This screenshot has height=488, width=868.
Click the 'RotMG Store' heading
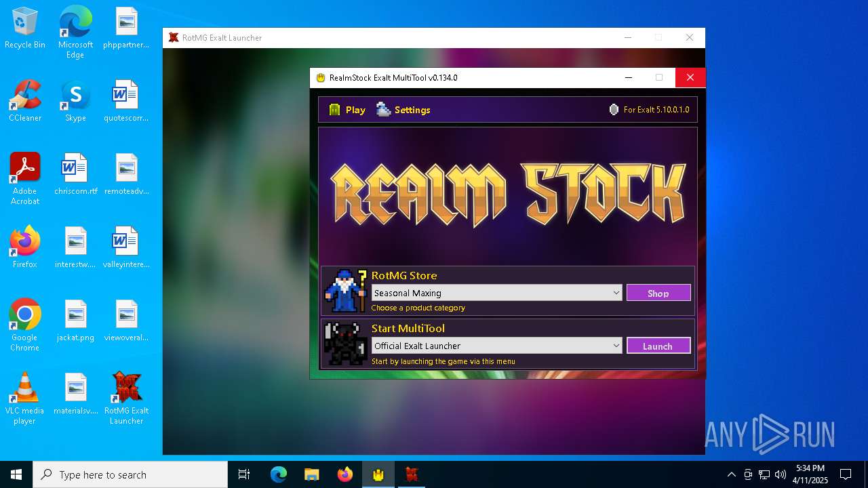(404, 275)
